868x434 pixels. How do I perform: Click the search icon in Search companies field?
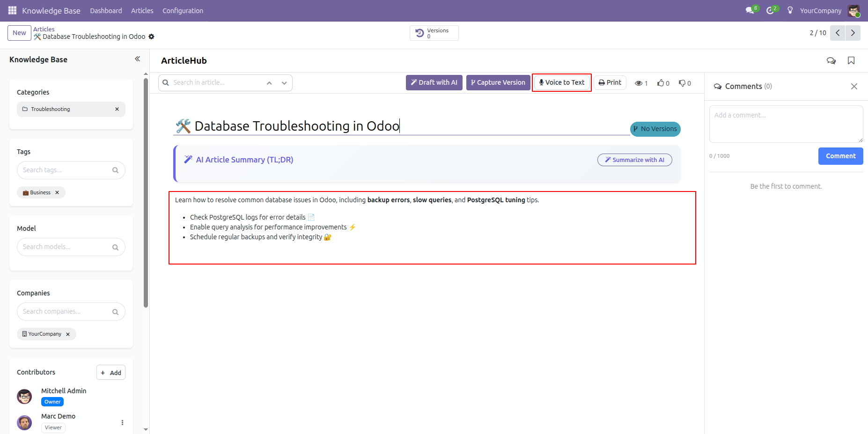(115, 312)
